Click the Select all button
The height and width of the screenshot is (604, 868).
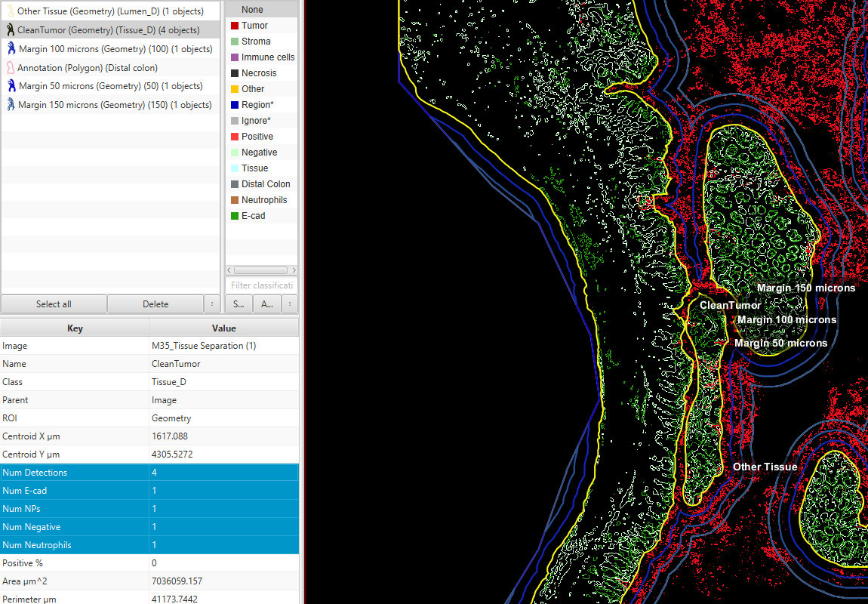tap(53, 304)
